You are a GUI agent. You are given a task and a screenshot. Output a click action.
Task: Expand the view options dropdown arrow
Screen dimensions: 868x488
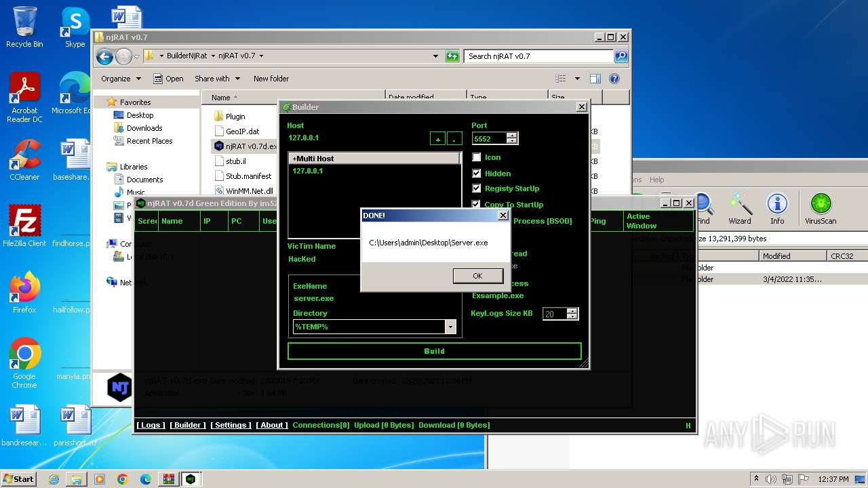[577, 79]
